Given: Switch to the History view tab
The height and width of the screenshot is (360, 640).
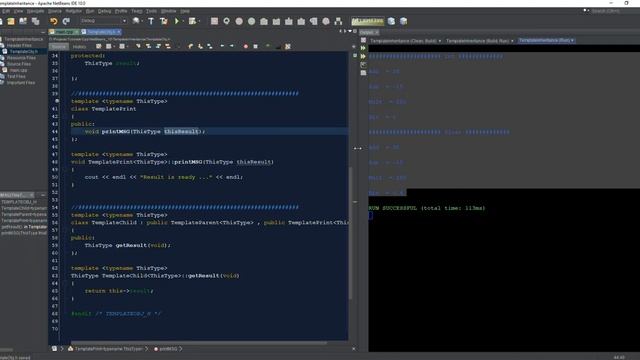Looking at the screenshot, I should 79,47.
